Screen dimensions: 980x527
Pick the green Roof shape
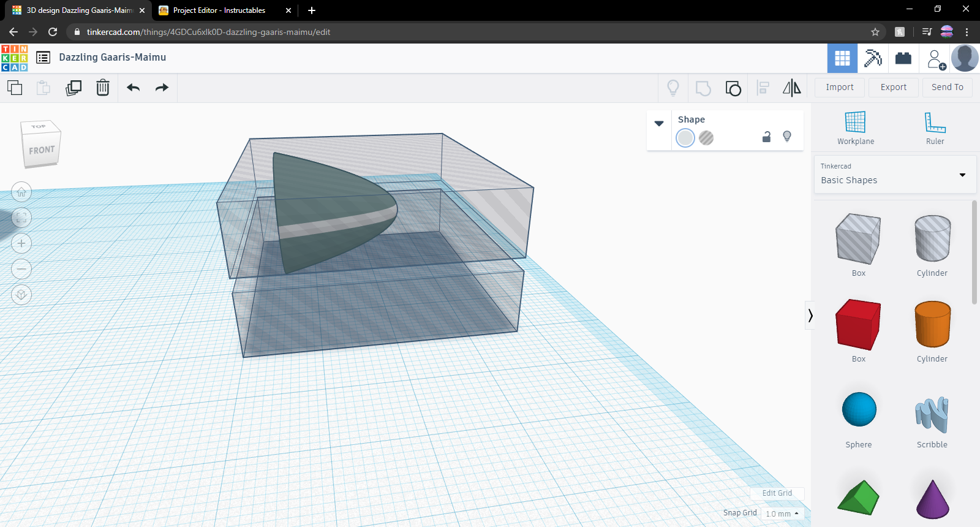pyautogui.click(x=858, y=497)
